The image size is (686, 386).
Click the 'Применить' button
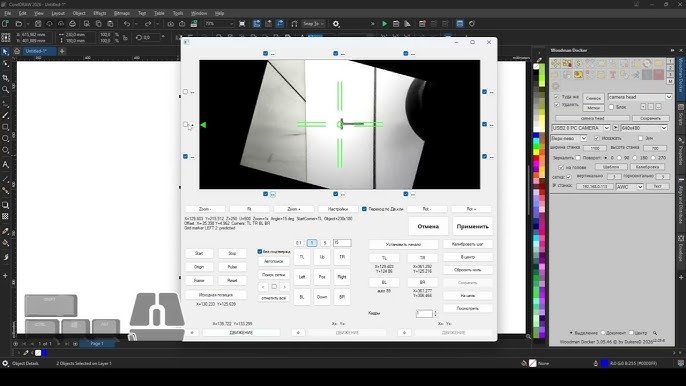(x=472, y=226)
